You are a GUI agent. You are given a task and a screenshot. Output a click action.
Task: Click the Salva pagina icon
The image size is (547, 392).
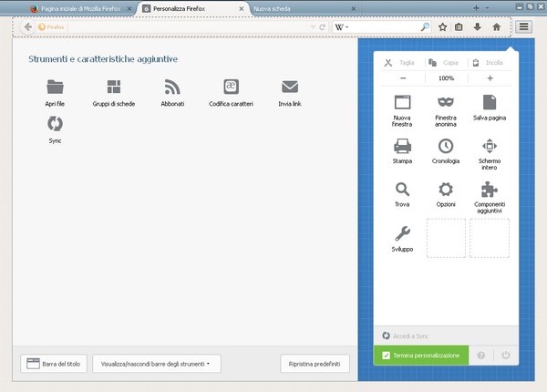(x=490, y=102)
